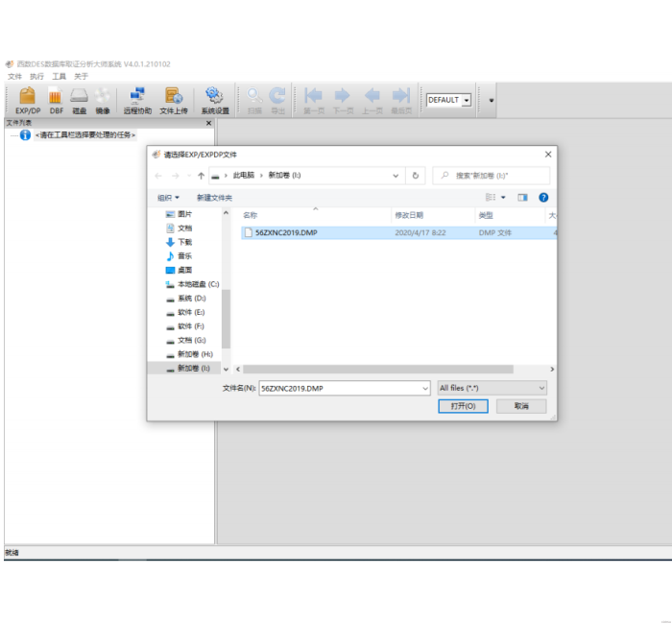The image size is (672, 624).
Task: Open the 组织 dropdown menu
Action: click(x=168, y=198)
